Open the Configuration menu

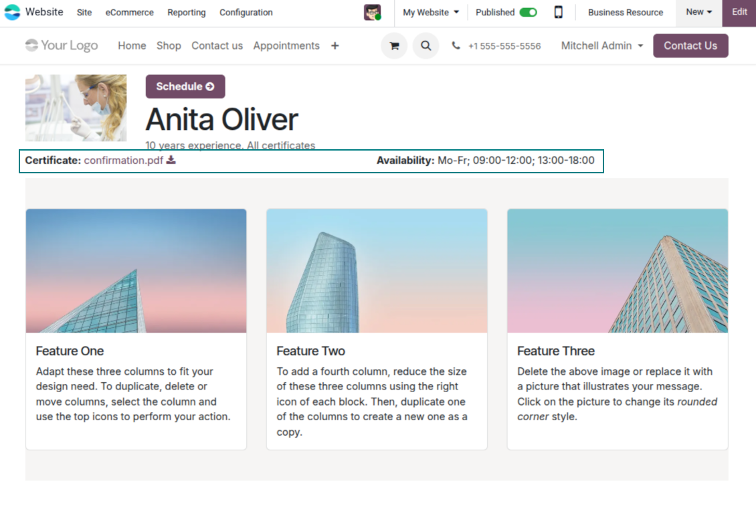pyautogui.click(x=246, y=12)
